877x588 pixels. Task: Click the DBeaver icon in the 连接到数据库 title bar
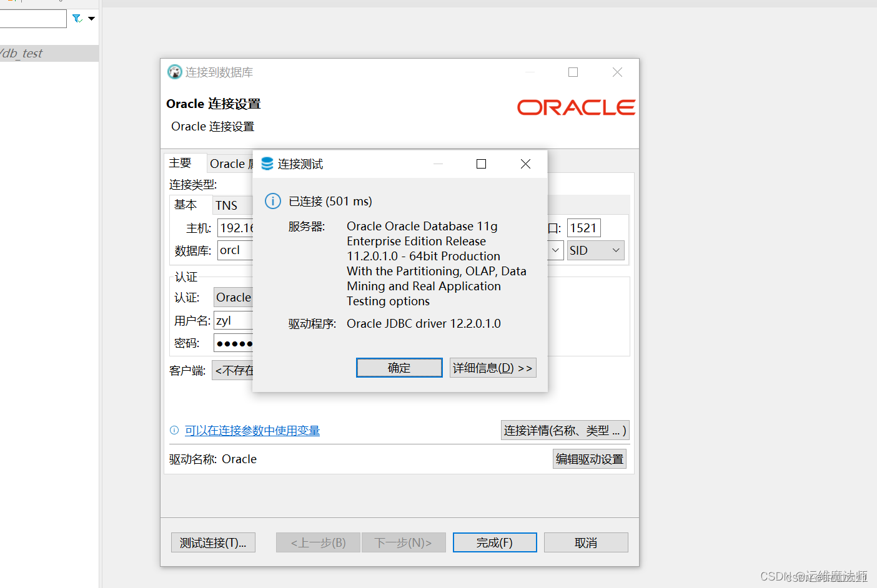[174, 72]
